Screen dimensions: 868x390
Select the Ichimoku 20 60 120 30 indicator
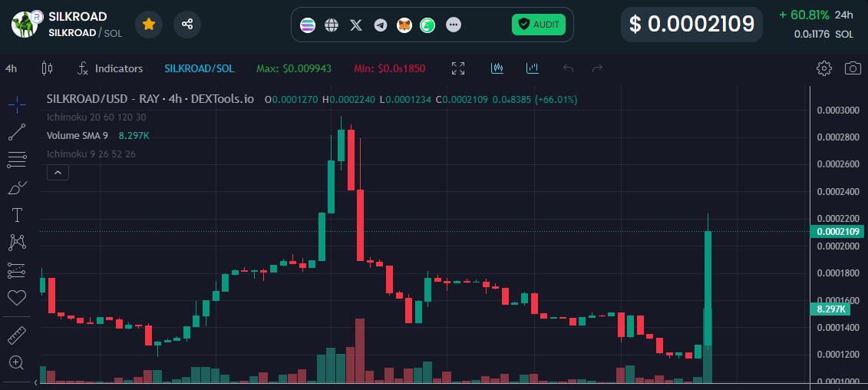pyautogui.click(x=97, y=117)
